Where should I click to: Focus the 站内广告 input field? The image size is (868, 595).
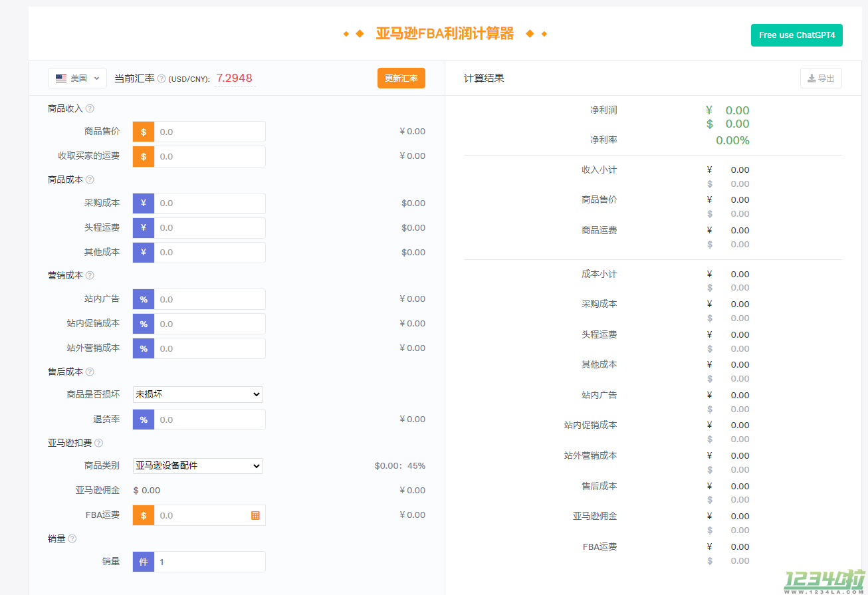tap(209, 299)
